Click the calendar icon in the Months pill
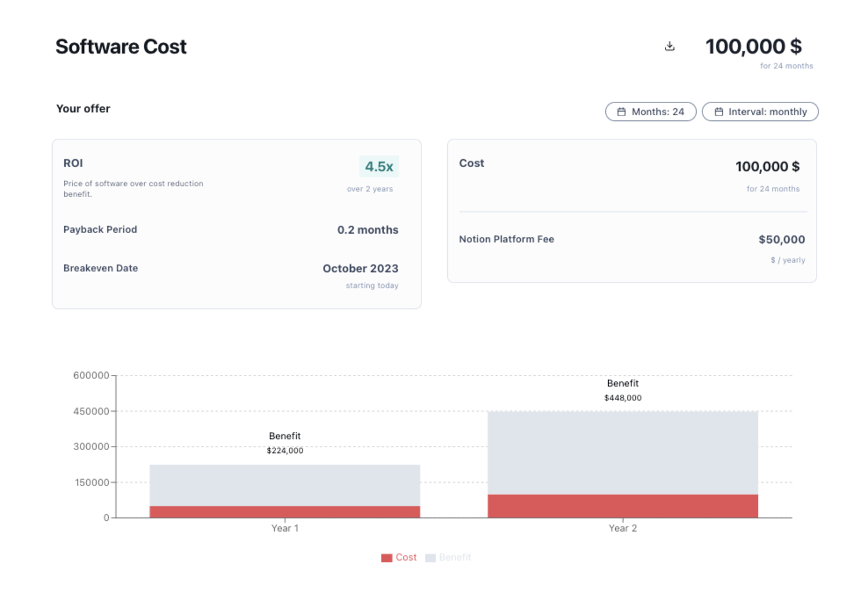 click(x=621, y=112)
